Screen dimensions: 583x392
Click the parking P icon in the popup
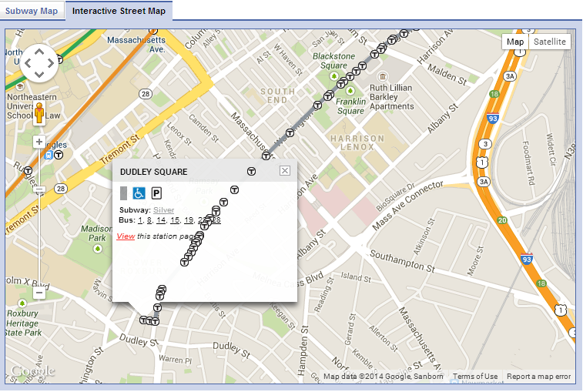pos(156,193)
